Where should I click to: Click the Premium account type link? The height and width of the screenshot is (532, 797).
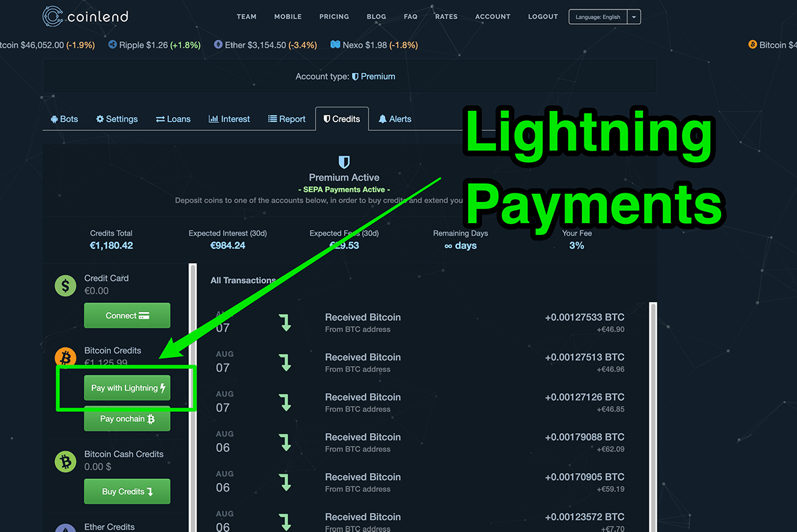(373, 76)
